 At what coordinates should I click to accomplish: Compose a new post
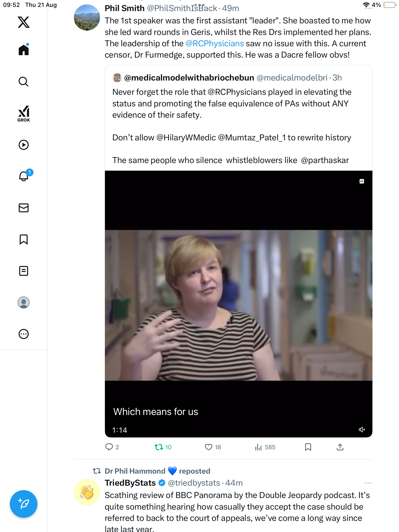(24, 504)
